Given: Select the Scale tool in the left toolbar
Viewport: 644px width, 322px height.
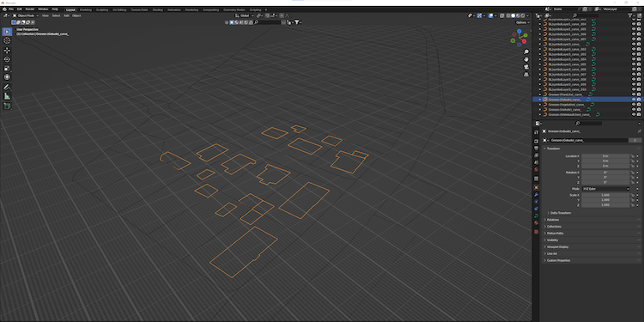Looking at the screenshot, I should click(x=7, y=69).
